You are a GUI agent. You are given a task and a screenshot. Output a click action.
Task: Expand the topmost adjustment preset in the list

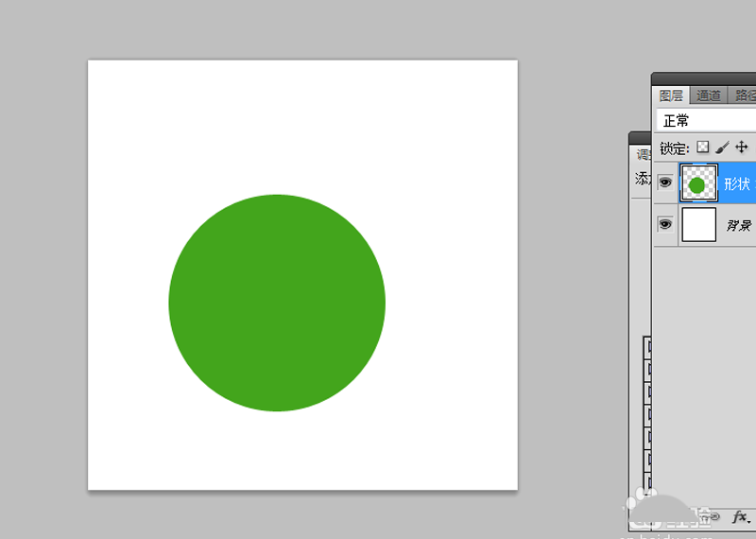(647, 347)
